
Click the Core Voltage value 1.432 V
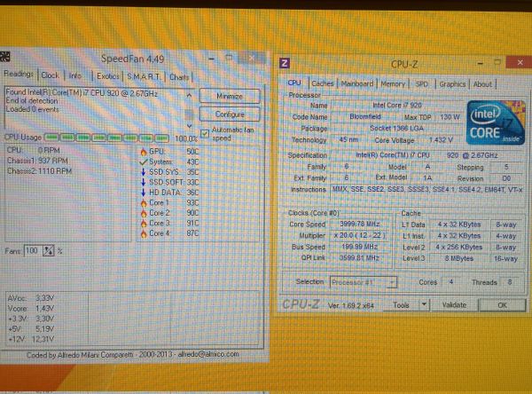[441, 140]
